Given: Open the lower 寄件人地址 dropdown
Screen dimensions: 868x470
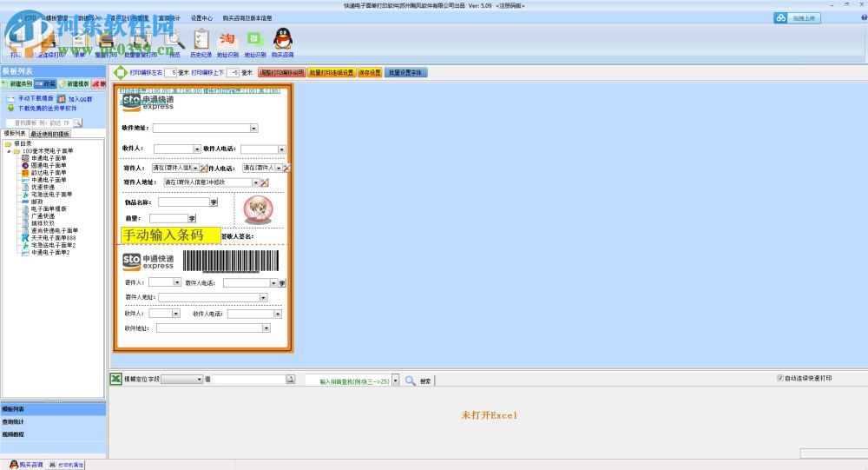Looking at the screenshot, I should [x=264, y=298].
